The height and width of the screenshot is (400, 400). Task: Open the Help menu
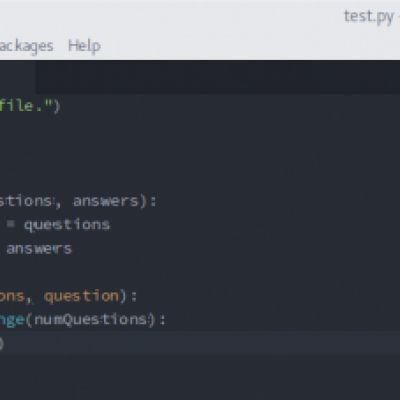coord(84,46)
